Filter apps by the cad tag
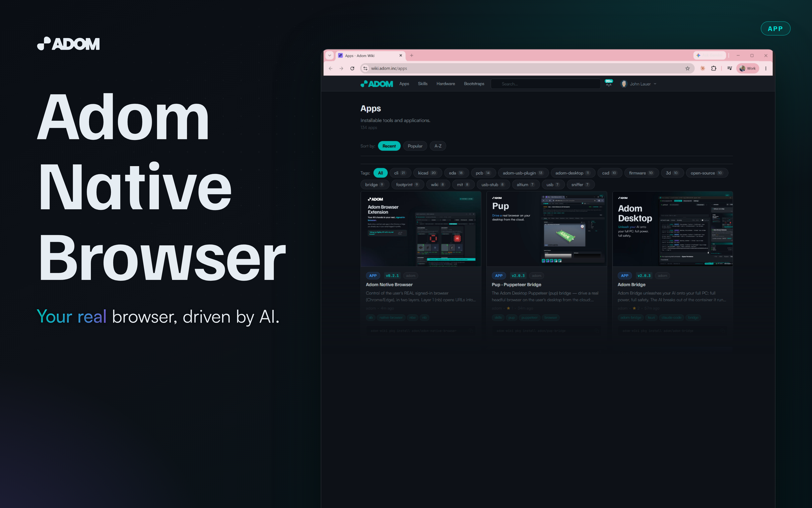The width and height of the screenshot is (812, 508). 609,173
